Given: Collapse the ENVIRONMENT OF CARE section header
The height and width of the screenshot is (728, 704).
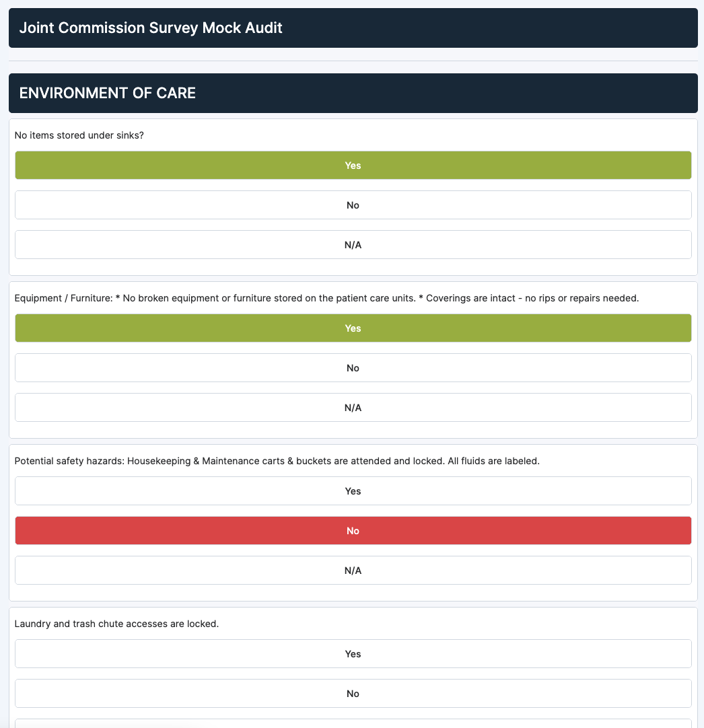Looking at the screenshot, I should tap(353, 93).
